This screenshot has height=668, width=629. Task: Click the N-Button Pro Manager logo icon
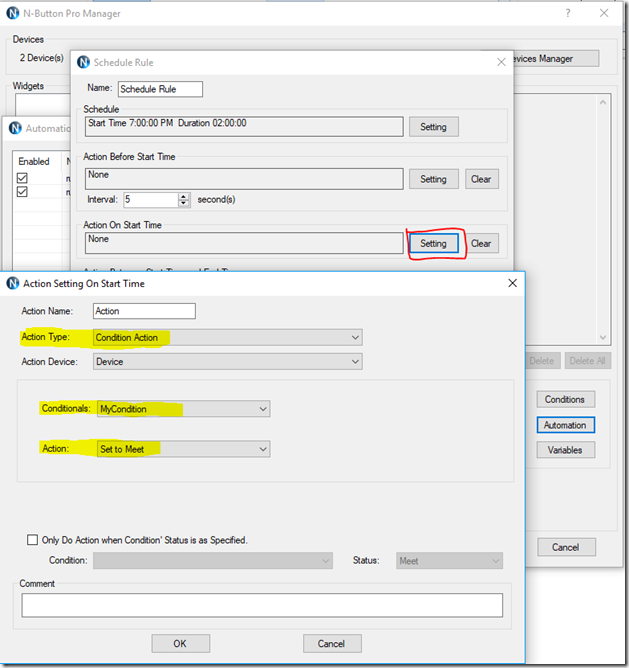click(13, 14)
